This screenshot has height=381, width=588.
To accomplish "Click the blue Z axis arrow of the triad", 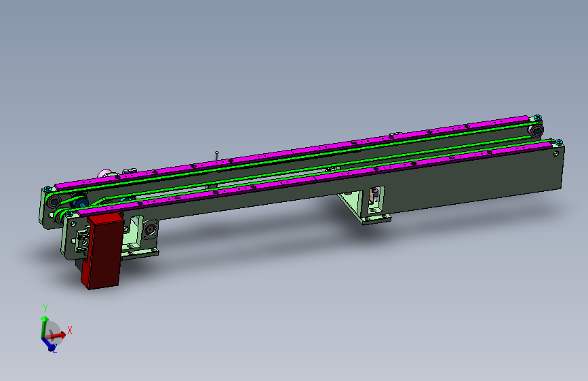I will [x=47, y=344].
